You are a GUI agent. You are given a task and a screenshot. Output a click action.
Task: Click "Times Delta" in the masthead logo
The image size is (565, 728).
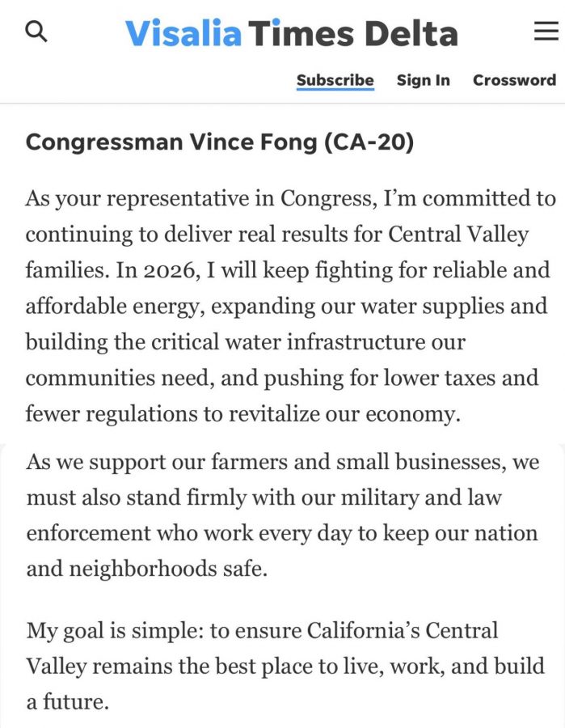[352, 33]
